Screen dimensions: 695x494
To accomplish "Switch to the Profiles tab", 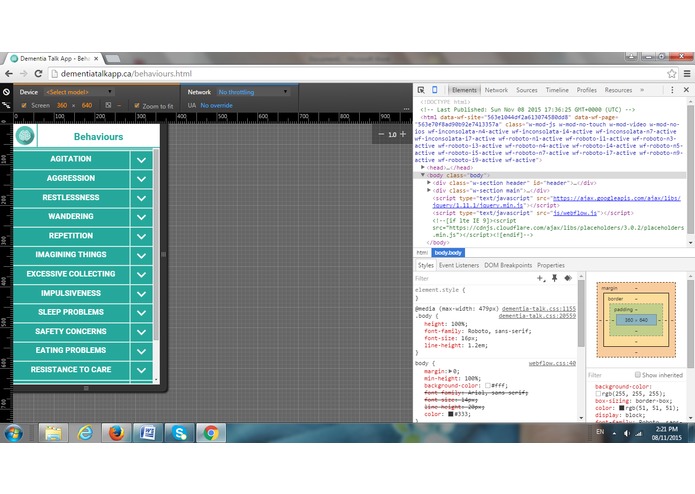I will click(586, 90).
